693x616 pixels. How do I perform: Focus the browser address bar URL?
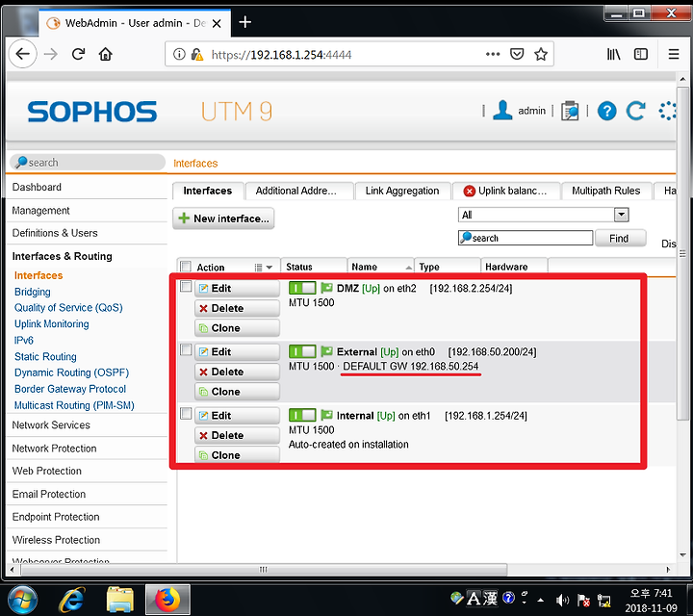pyautogui.click(x=281, y=55)
